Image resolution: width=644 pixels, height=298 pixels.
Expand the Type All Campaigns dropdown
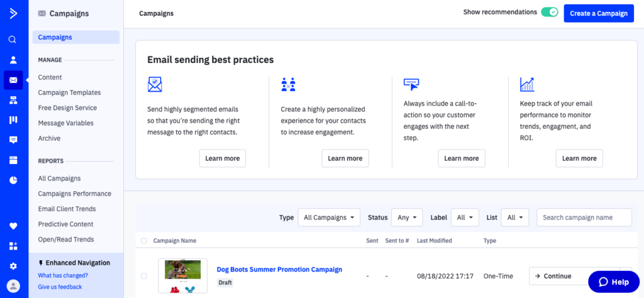[x=328, y=218]
